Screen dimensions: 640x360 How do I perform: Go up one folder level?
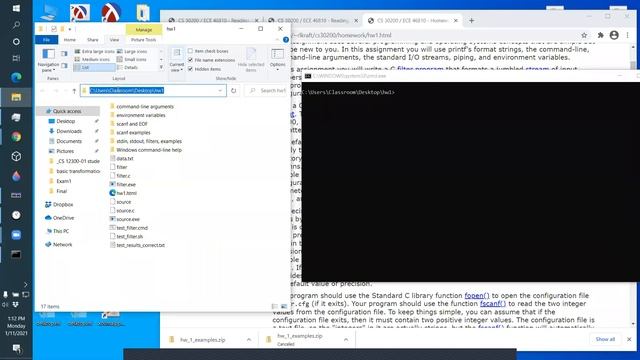pos(74,91)
